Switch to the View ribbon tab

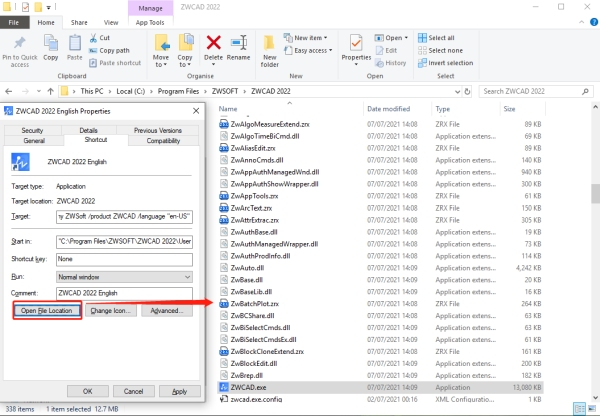[x=111, y=23]
